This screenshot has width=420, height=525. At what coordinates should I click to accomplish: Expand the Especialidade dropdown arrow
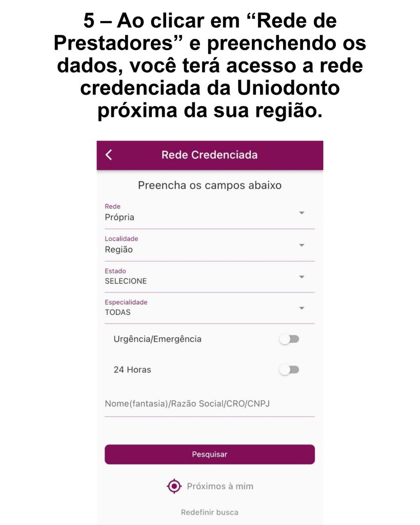click(302, 308)
